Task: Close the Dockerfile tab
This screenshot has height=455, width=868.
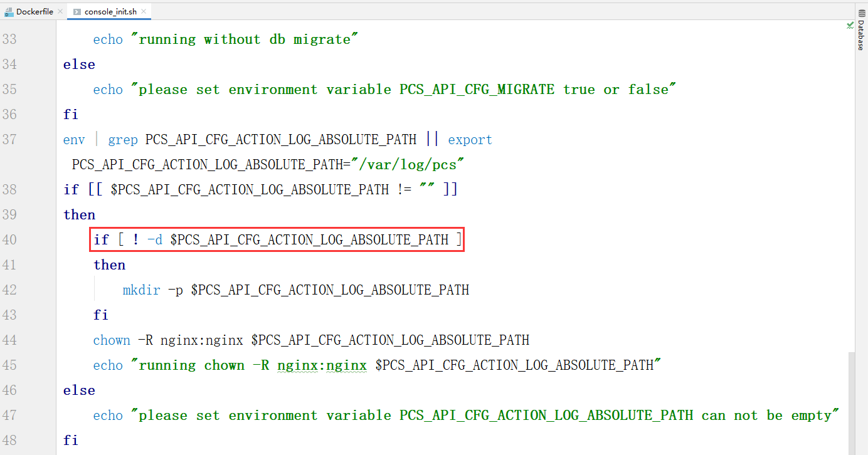Action: pos(60,12)
